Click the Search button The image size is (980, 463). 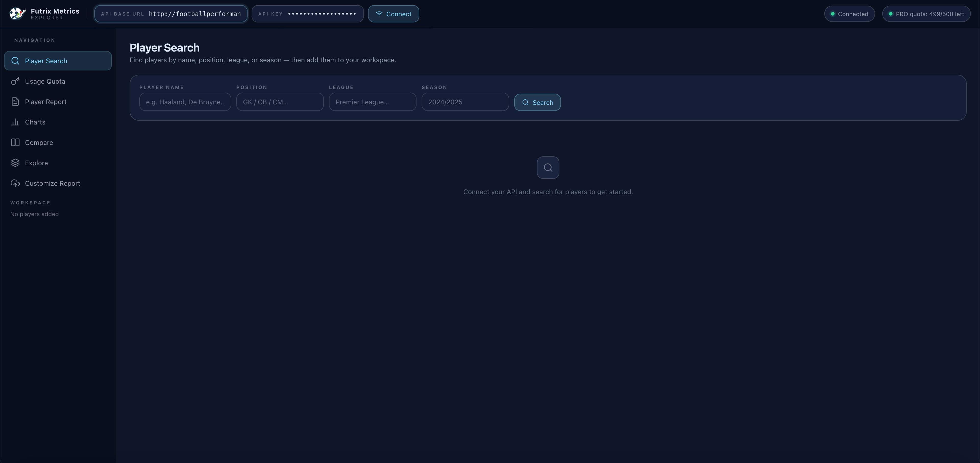coord(537,102)
